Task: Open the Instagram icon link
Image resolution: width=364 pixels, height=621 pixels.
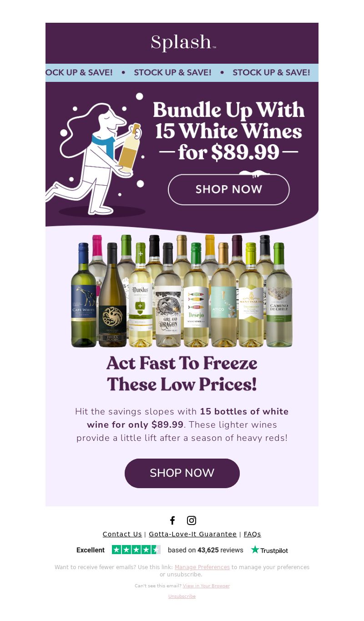Action: pos(192,520)
